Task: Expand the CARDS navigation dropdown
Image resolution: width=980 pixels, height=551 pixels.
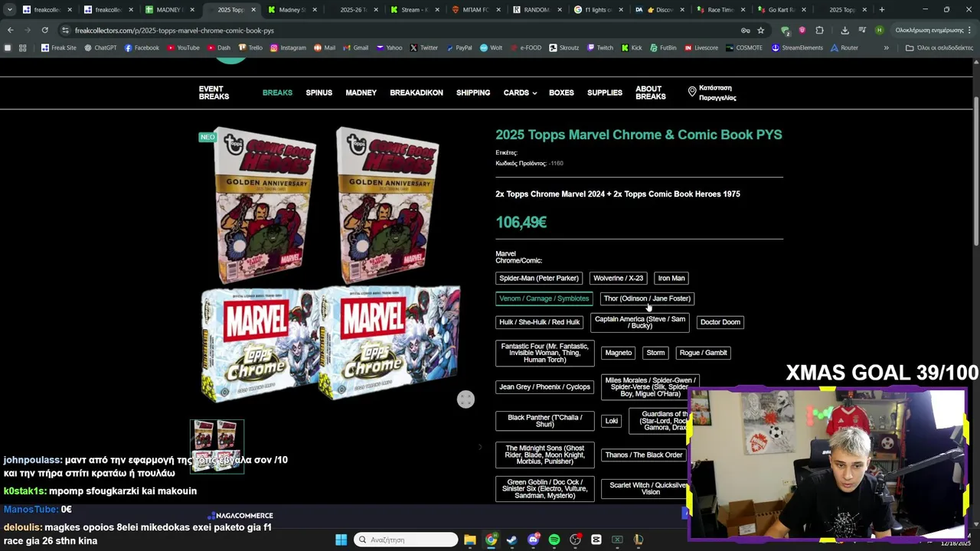Action: (x=520, y=93)
